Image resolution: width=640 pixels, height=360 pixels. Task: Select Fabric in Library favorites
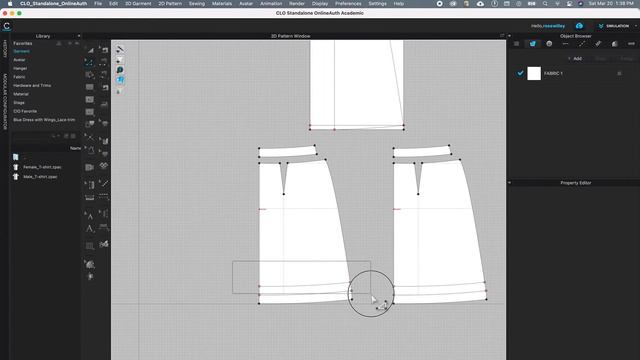[19, 77]
